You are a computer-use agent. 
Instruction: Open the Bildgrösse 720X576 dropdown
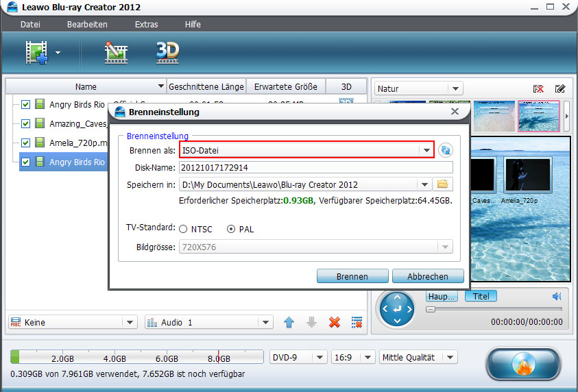click(316, 247)
